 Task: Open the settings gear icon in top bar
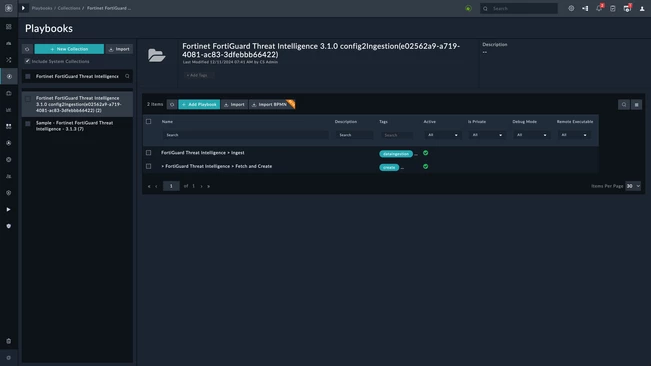point(571,8)
